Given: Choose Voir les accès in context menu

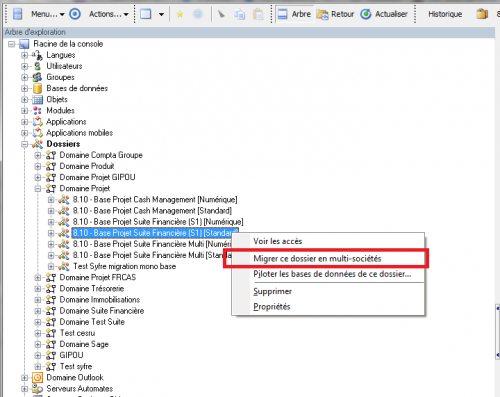Looking at the screenshot, I should pyautogui.click(x=278, y=241).
